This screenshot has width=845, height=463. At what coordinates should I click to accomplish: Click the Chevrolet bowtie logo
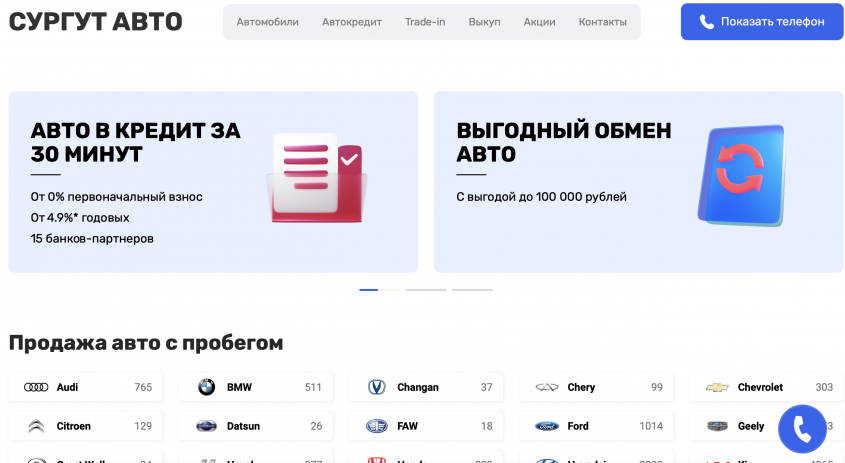point(717,387)
